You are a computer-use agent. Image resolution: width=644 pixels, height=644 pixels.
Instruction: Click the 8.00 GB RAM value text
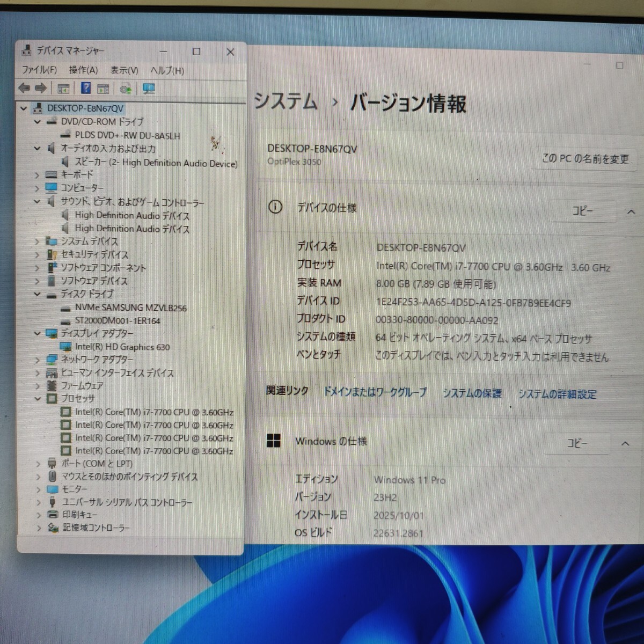coord(436,284)
